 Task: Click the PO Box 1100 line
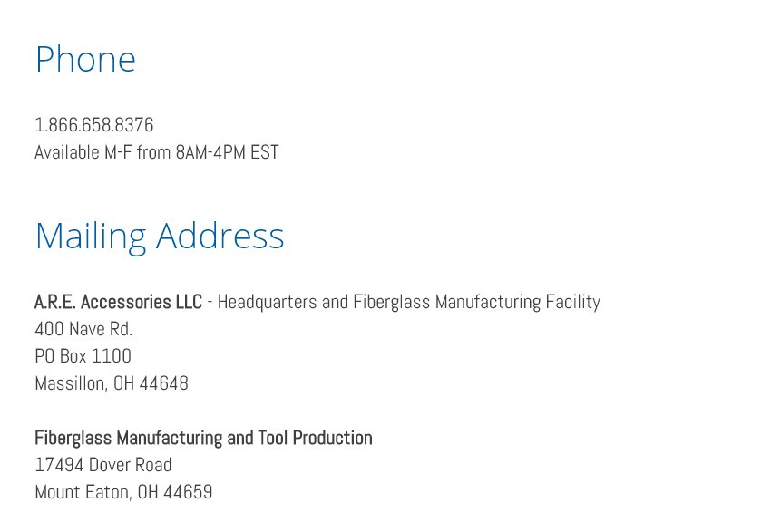pos(83,356)
